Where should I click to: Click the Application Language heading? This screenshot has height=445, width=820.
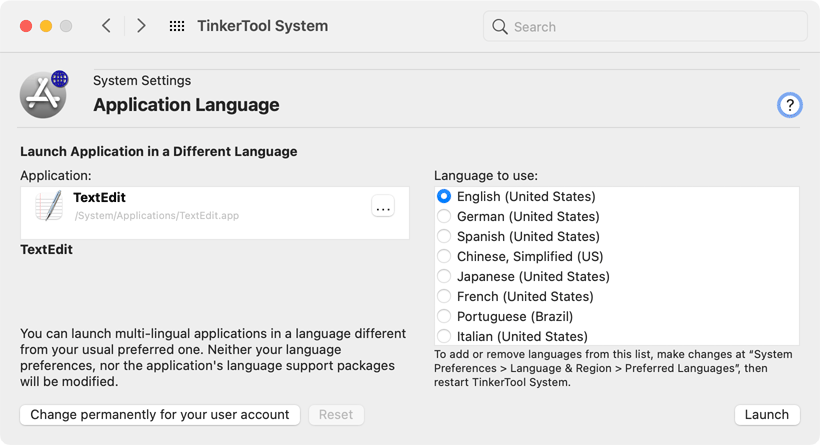[x=186, y=105]
